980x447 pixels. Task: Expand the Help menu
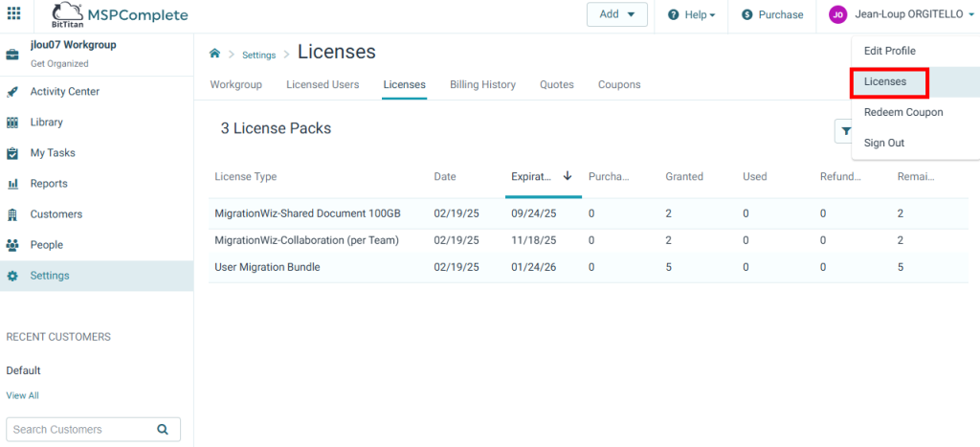[x=691, y=15]
